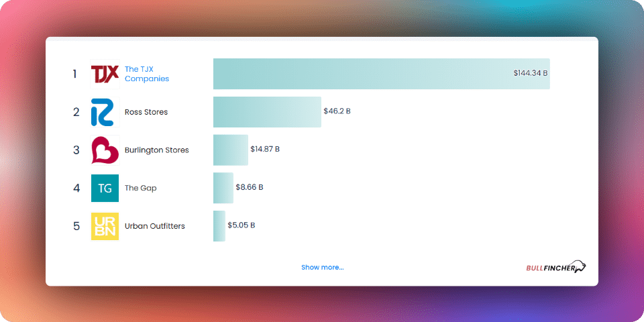Click the TJX company logo
This screenshot has width=644, height=322.
point(105,74)
